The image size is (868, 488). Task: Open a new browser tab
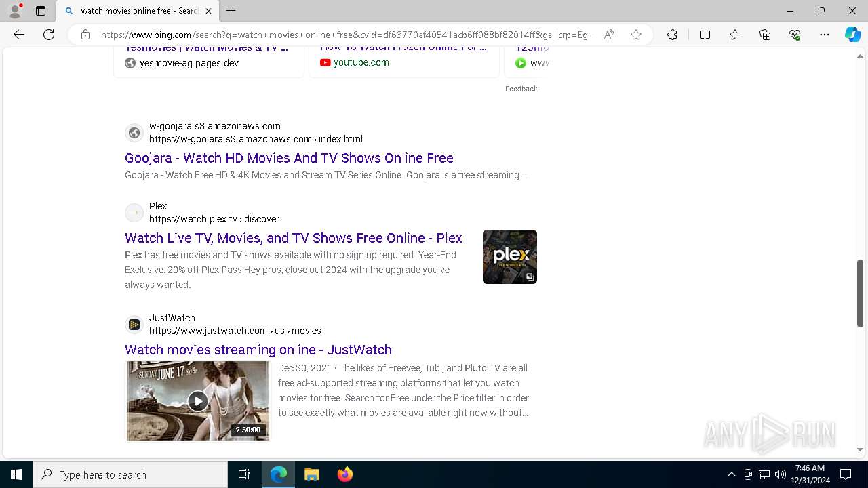pos(231,11)
